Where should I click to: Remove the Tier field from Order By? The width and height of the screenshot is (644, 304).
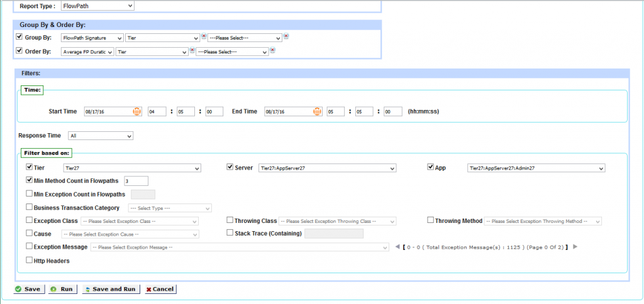tap(192, 50)
